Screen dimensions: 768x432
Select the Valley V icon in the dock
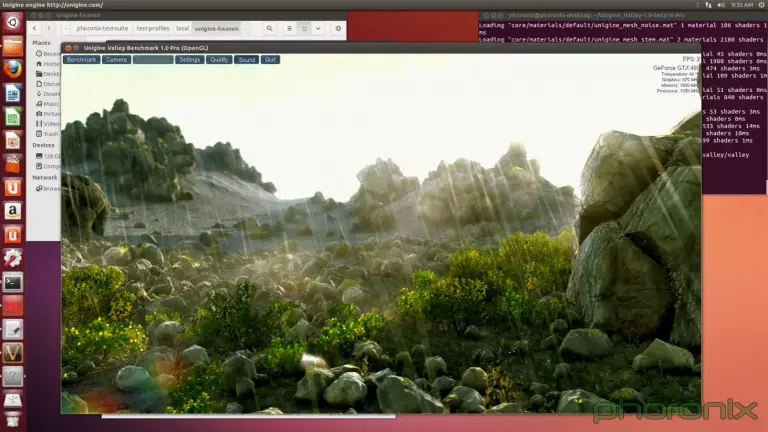click(x=13, y=353)
